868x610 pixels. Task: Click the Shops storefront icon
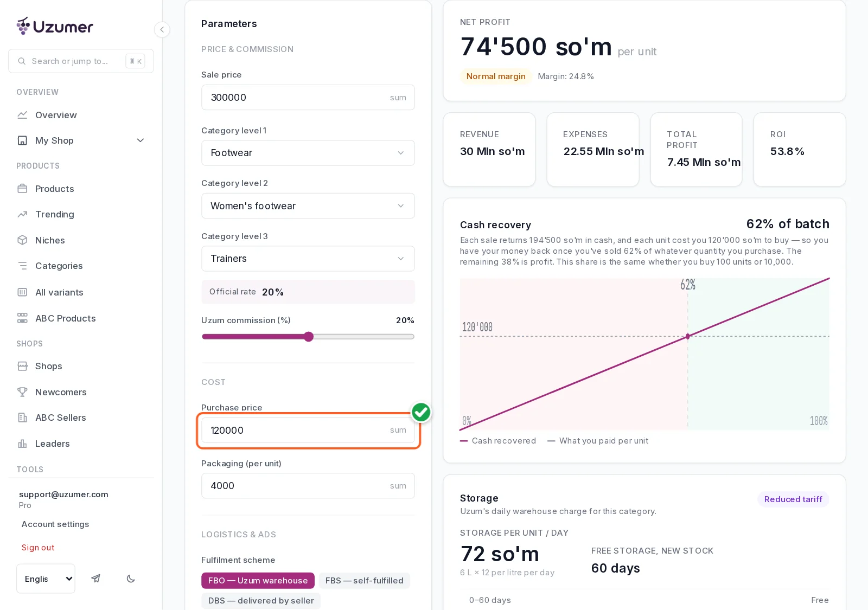(22, 366)
